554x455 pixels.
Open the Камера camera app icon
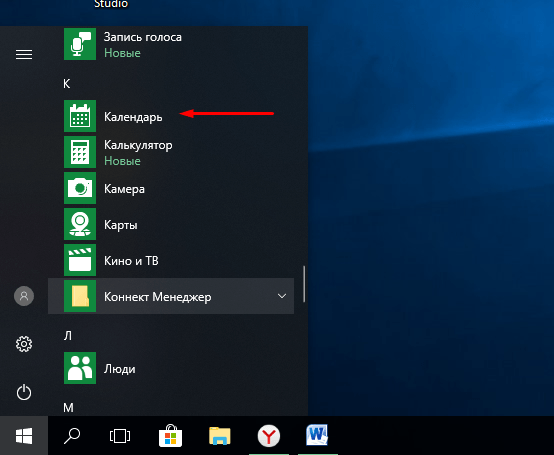tap(80, 188)
